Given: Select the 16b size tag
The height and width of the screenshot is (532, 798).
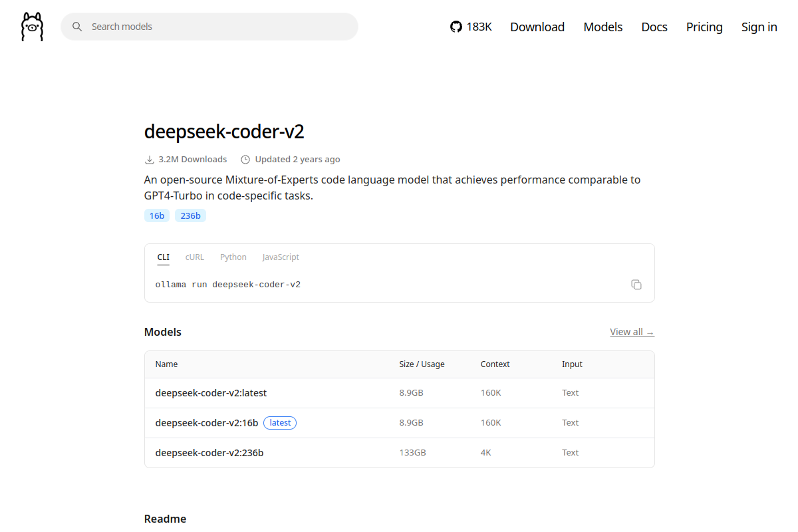Looking at the screenshot, I should click(x=157, y=215).
